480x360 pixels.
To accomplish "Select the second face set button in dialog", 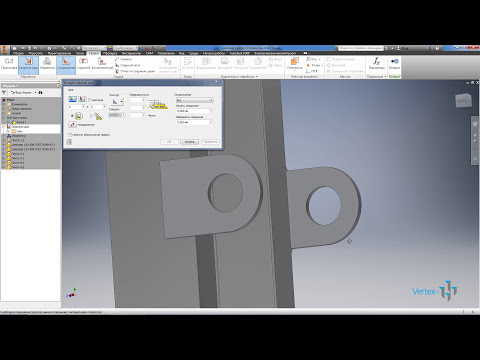I will coord(82,99).
